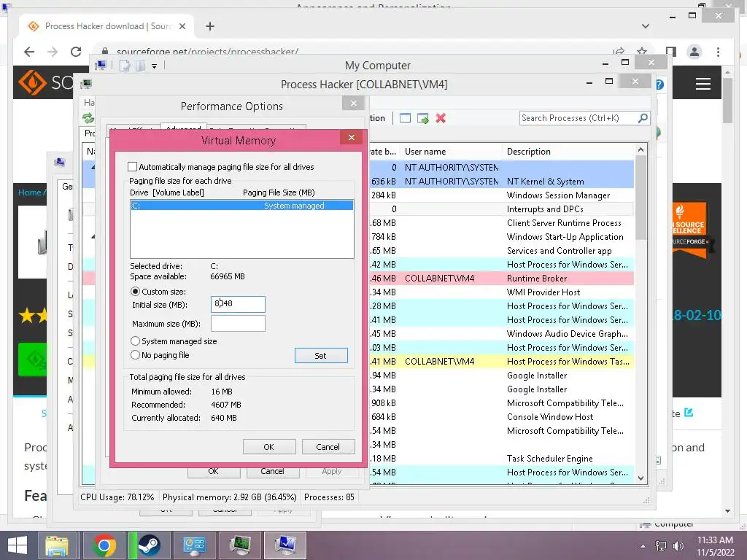
Task: Click the Initial size (MB) input field
Action: pos(238,304)
